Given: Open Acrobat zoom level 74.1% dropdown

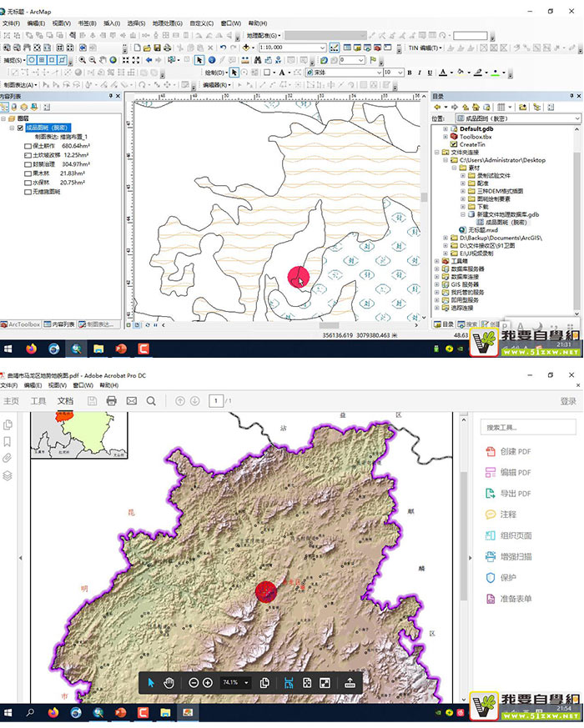Looking at the screenshot, I should click(247, 682).
